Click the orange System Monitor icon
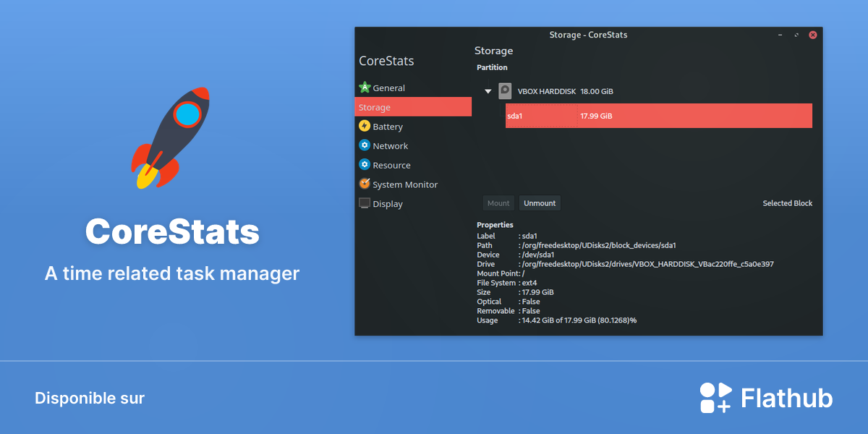Image resolution: width=868 pixels, height=434 pixels. [x=365, y=184]
